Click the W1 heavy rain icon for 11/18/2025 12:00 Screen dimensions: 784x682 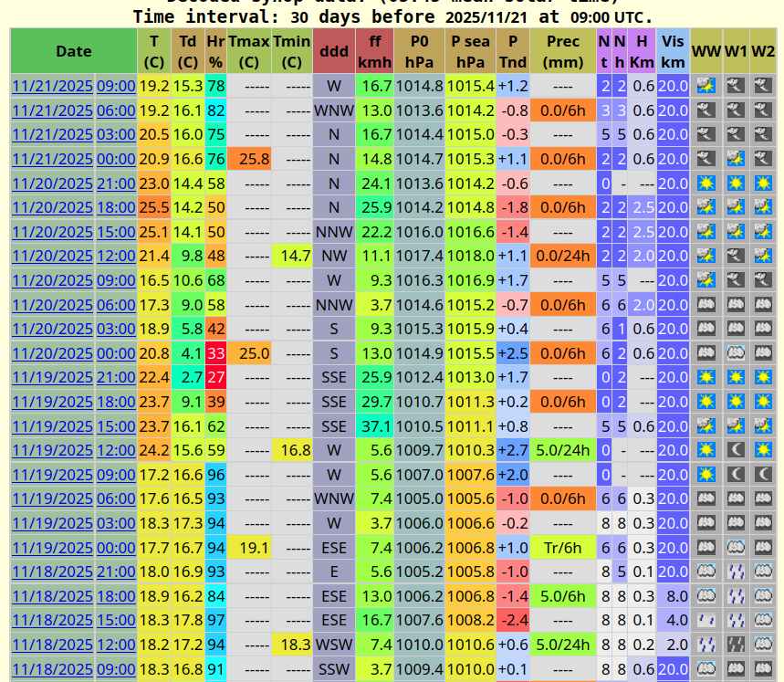tap(735, 645)
